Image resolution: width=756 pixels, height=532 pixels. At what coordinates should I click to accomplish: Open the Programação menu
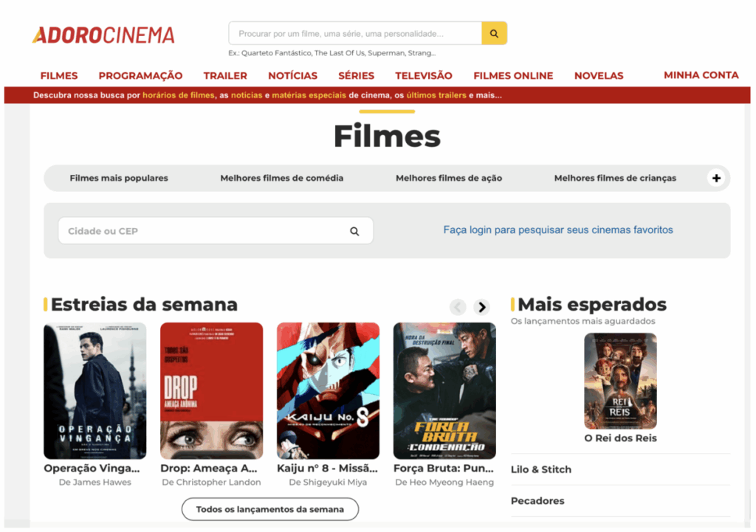(140, 76)
